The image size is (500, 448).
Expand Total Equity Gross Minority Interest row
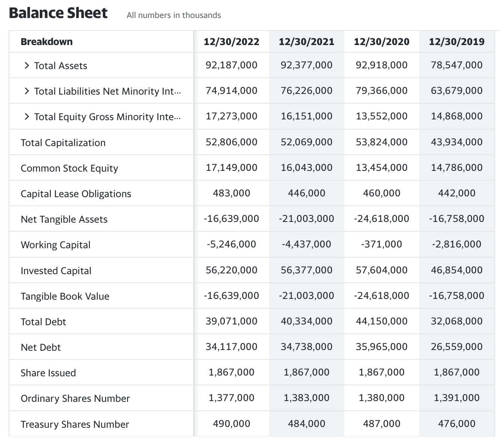[26, 117]
